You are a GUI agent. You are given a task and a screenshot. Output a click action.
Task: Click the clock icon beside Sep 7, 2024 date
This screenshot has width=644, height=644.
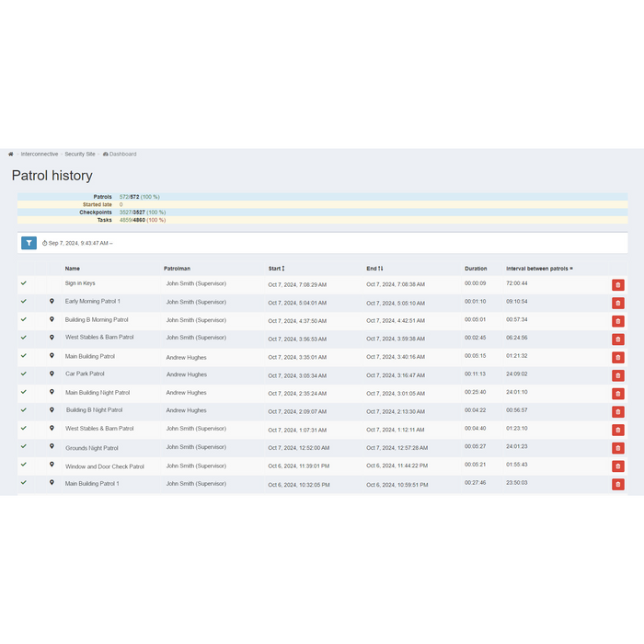(x=45, y=243)
